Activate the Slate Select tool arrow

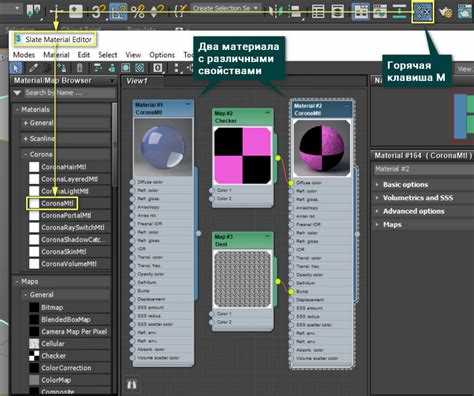point(16,68)
